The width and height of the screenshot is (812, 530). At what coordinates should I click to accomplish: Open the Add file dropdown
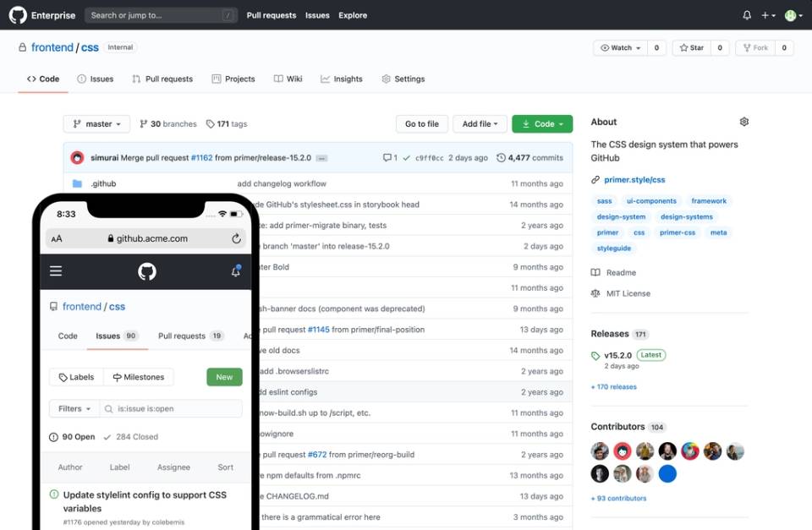click(480, 124)
